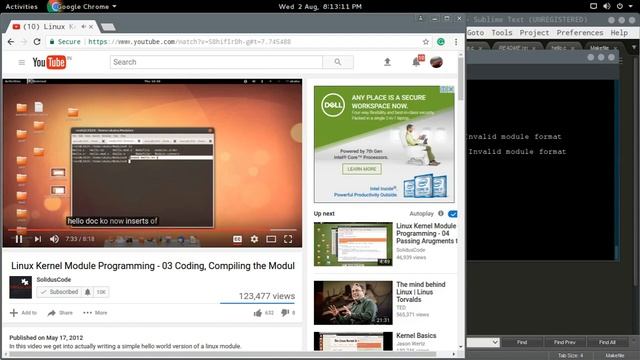
Task: Open the green Chrome extension icon
Action: pos(441,42)
